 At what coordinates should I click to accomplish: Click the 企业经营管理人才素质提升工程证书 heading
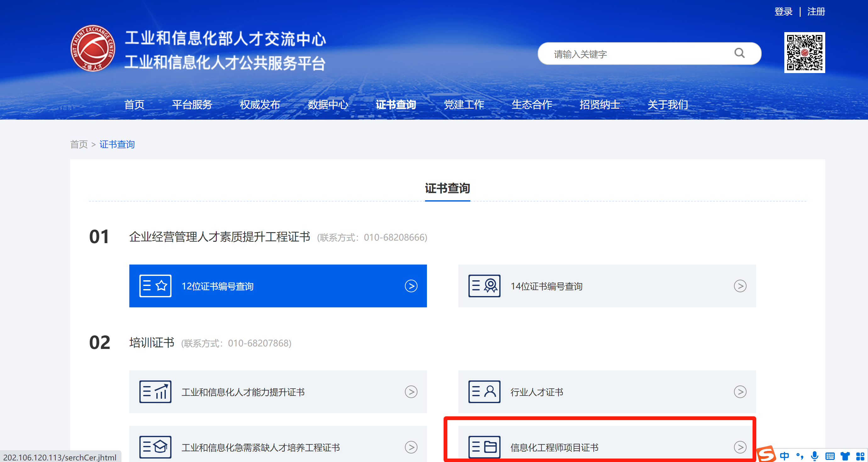click(x=220, y=237)
